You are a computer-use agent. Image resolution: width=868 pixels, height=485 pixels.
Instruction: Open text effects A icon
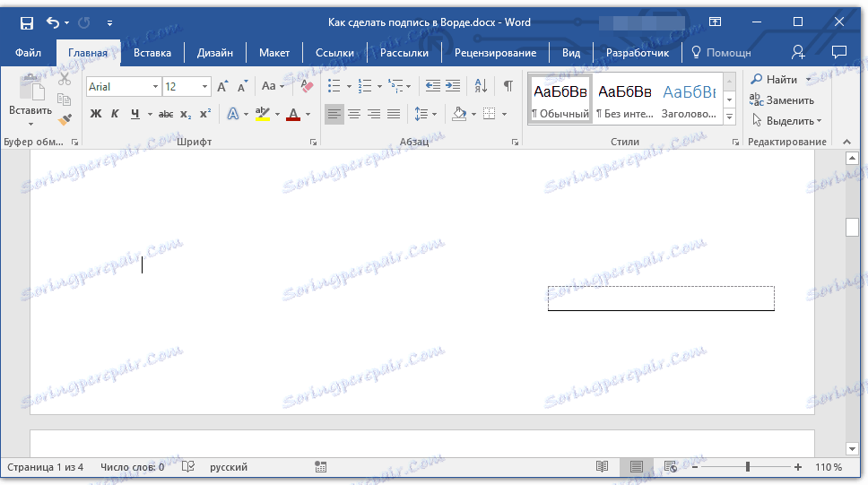(x=233, y=114)
